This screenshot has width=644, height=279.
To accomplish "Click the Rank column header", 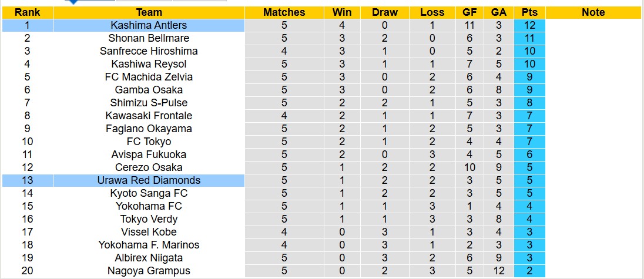I will point(26,12).
